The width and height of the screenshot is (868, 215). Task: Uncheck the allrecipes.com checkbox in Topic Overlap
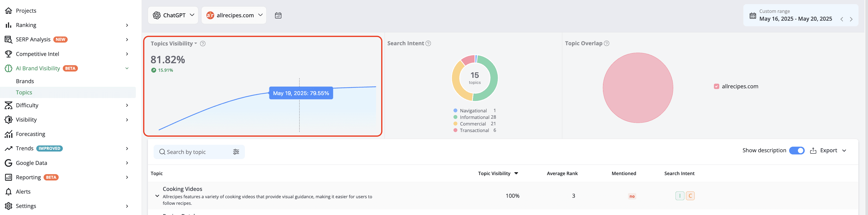(716, 87)
